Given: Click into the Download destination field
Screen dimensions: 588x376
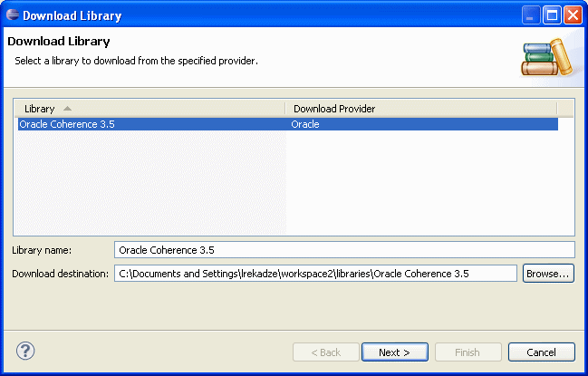Looking at the screenshot, I should (x=315, y=274).
